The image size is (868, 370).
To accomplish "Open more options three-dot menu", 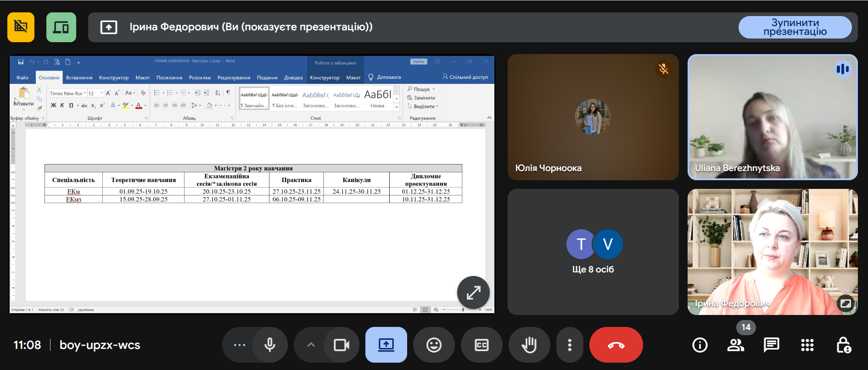I will tap(569, 345).
